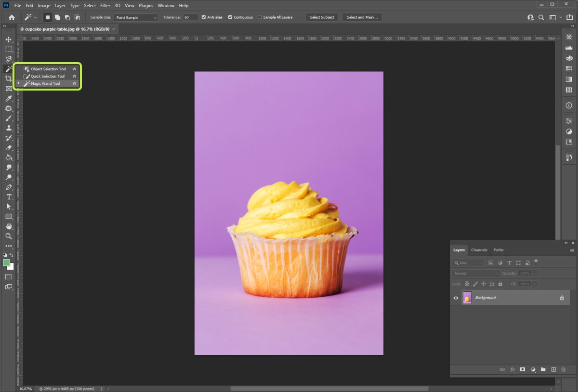The image size is (578, 392).
Task: Select the Eraser tool
Action: pyautogui.click(x=8, y=148)
